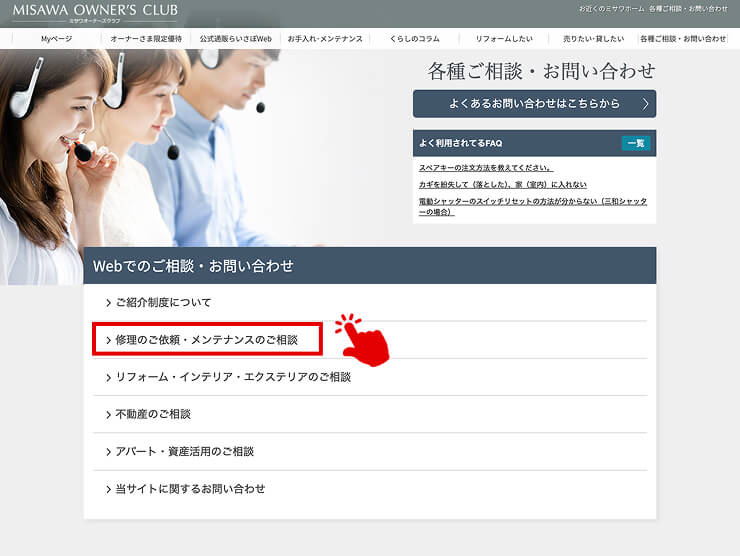
Task: Click the arrow on よくあるお問い合わせはこちらから
Action: (x=646, y=104)
